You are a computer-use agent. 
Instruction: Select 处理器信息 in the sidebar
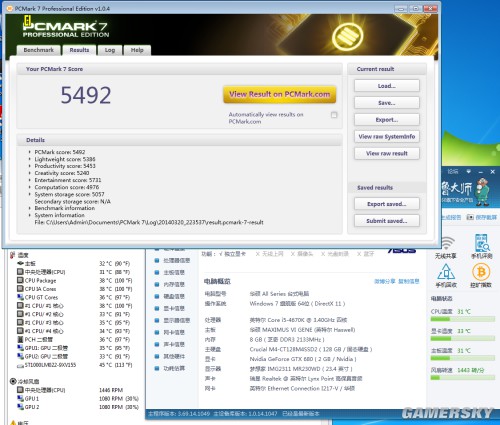coord(172,261)
